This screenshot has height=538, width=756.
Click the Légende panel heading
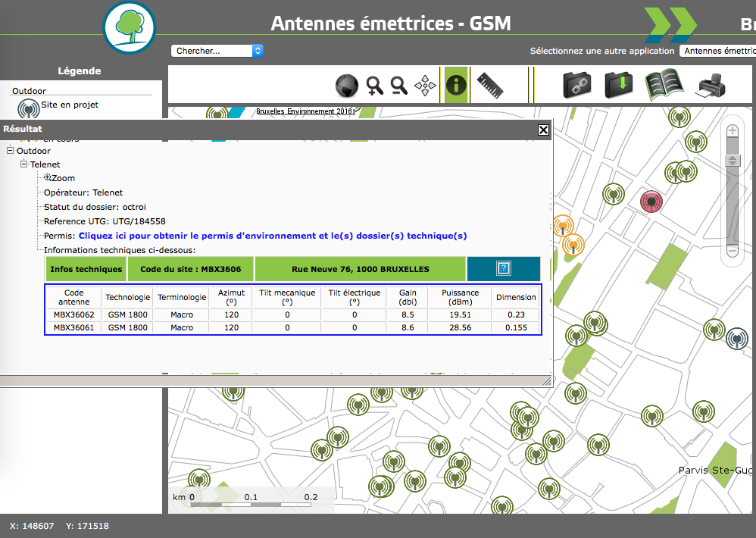pyautogui.click(x=80, y=71)
